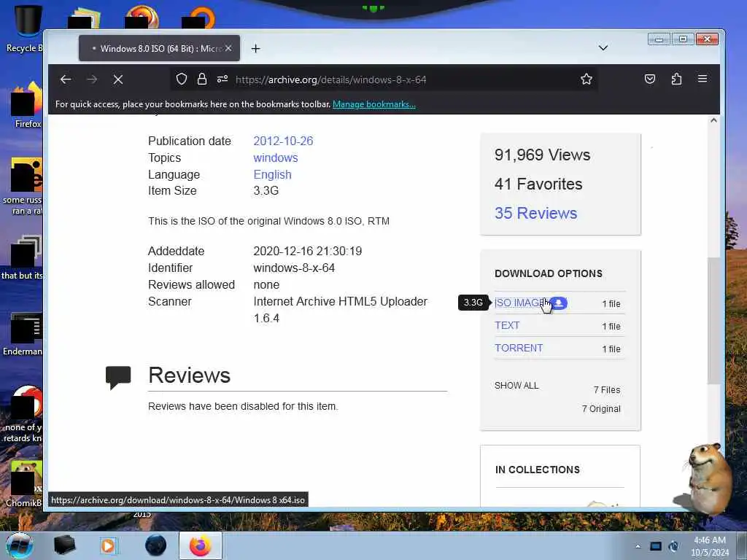747x560 pixels.
Task: Close the Windows 8.0 ISO tab
Action: [x=228, y=48]
